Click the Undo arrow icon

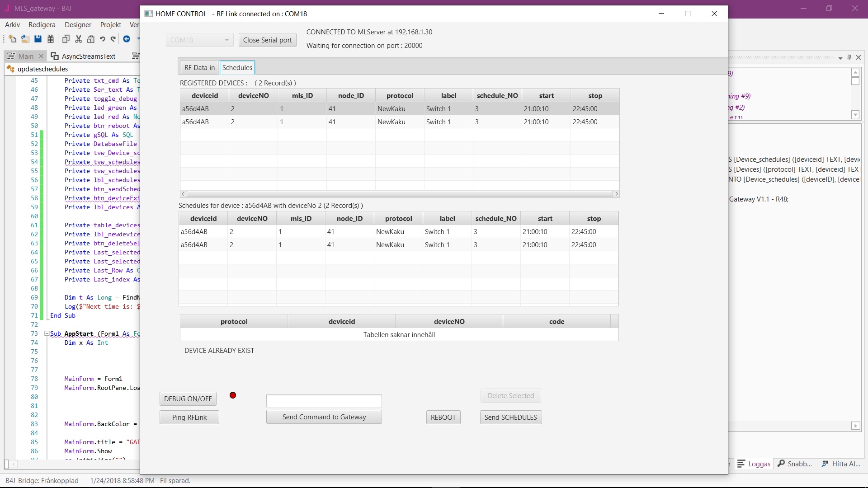103,39
